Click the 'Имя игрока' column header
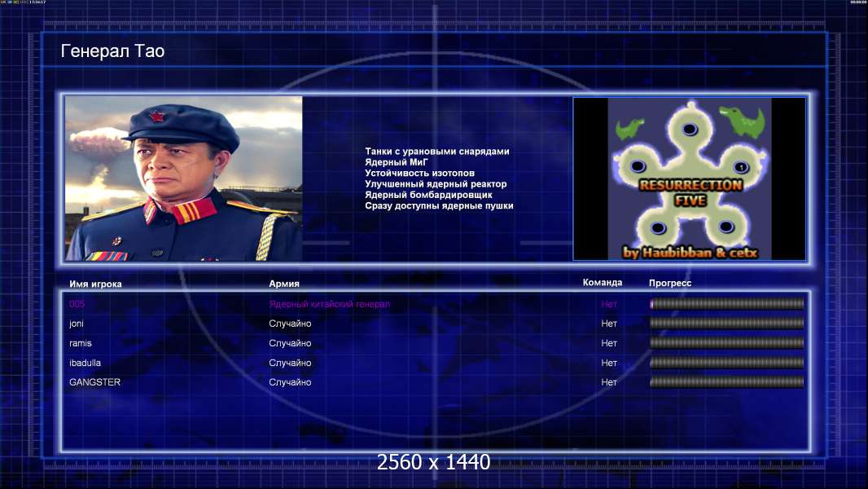The image size is (868, 489). click(95, 284)
